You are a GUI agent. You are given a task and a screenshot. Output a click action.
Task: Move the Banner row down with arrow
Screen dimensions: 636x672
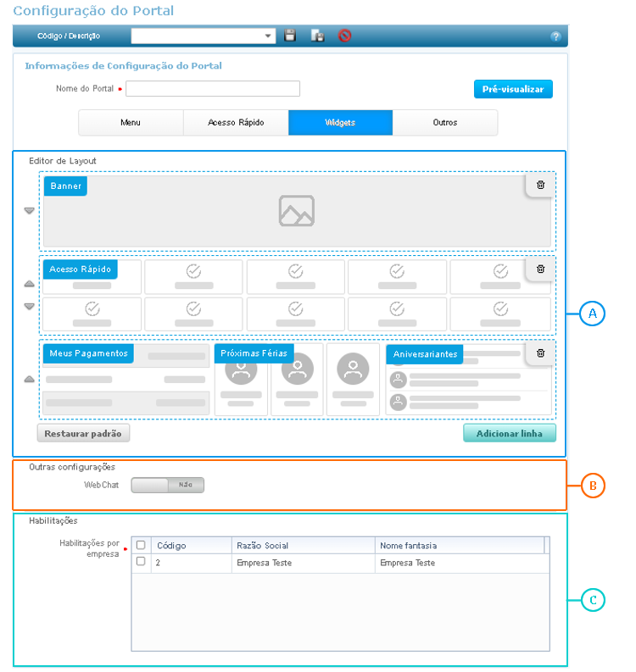point(30,211)
